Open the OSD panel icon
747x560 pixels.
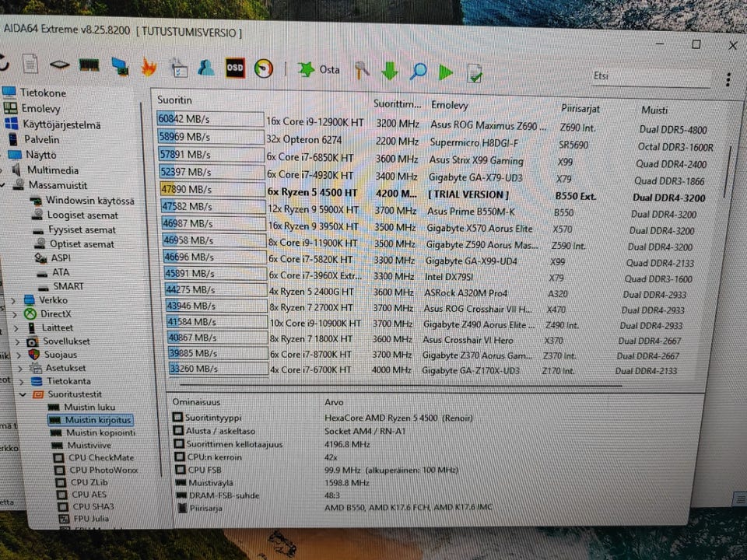coord(234,68)
